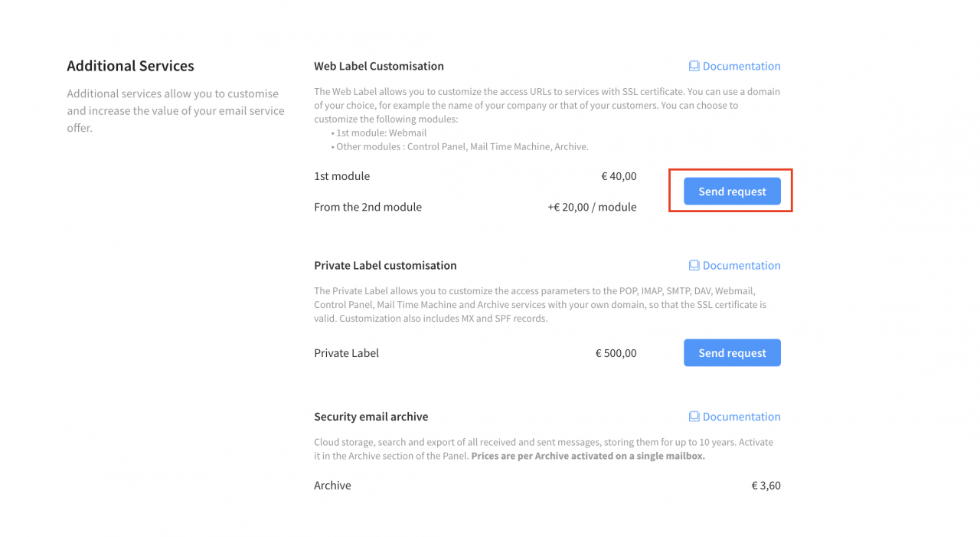Click the book icon beside Private Label Documentation
Viewport: 980px width, 537px height.
tap(694, 265)
